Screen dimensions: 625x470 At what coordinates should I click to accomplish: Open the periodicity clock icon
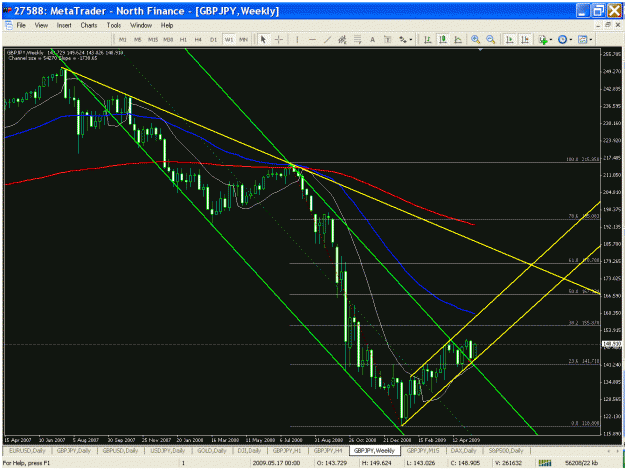pyautogui.click(x=562, y=39)
